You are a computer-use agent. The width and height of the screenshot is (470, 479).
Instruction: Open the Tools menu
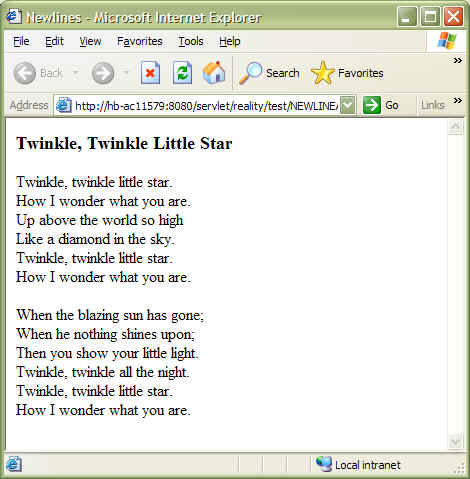coord(191,41)
